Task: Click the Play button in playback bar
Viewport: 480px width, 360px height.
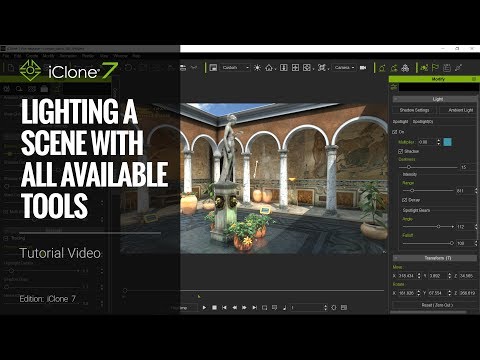Action: (204, 307)
